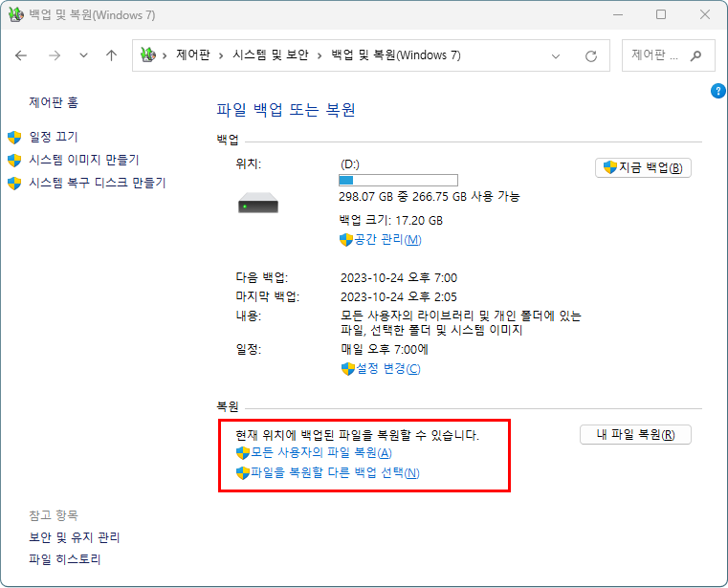Open 모든 사용자의 파일 복원(A) link
This screenshot has width=728, height=588.
coord(321,452)
